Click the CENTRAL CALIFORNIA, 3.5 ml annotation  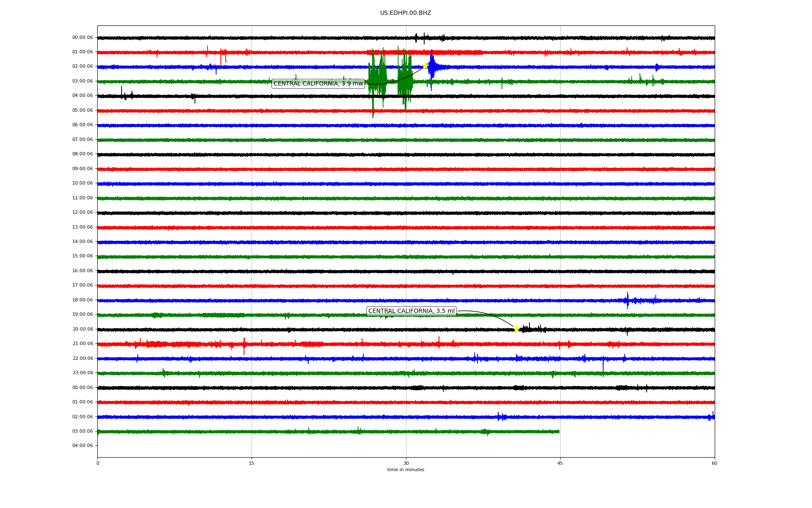coord(411,311)
